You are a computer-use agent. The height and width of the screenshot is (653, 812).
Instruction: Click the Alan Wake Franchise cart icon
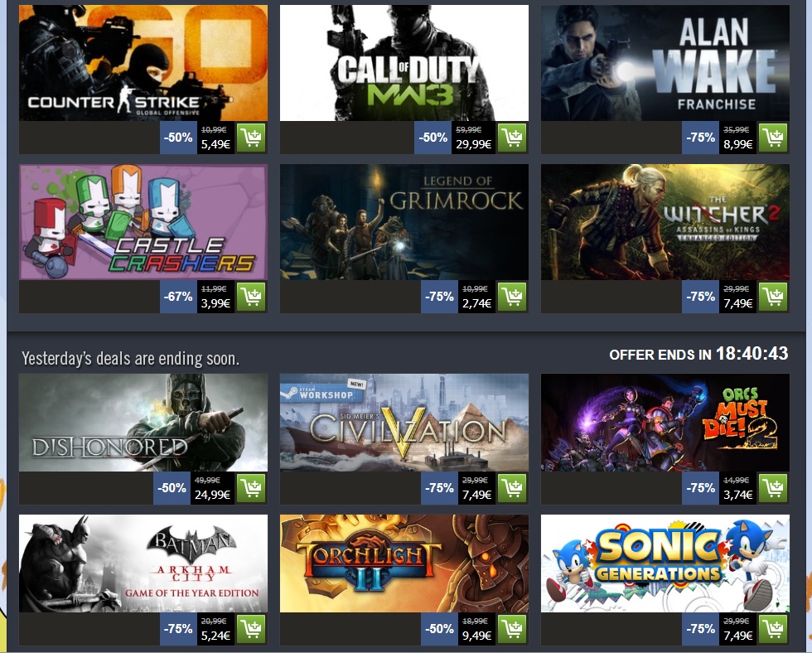tap(773, 138)
